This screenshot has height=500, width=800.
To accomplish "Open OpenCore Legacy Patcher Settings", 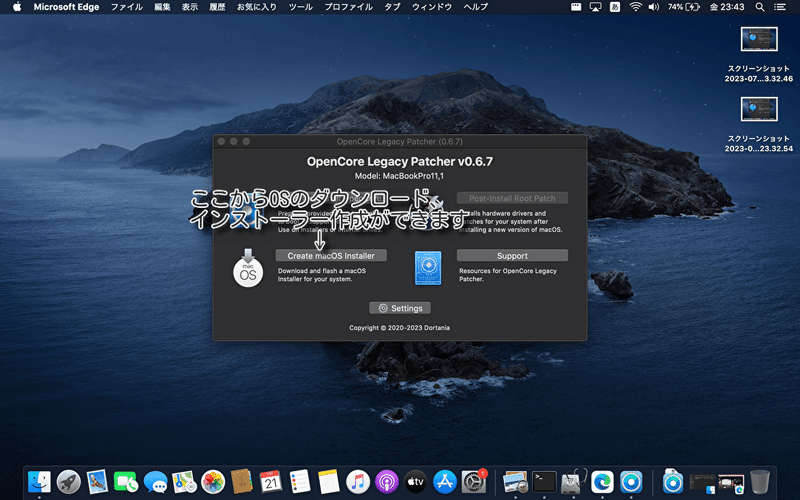I will click(x=400, y=308).
